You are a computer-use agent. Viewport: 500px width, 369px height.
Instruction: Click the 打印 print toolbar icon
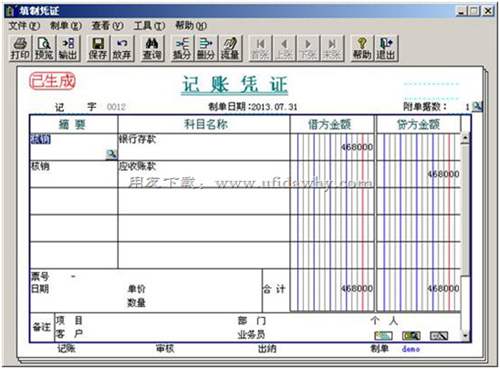coord(20,49)
